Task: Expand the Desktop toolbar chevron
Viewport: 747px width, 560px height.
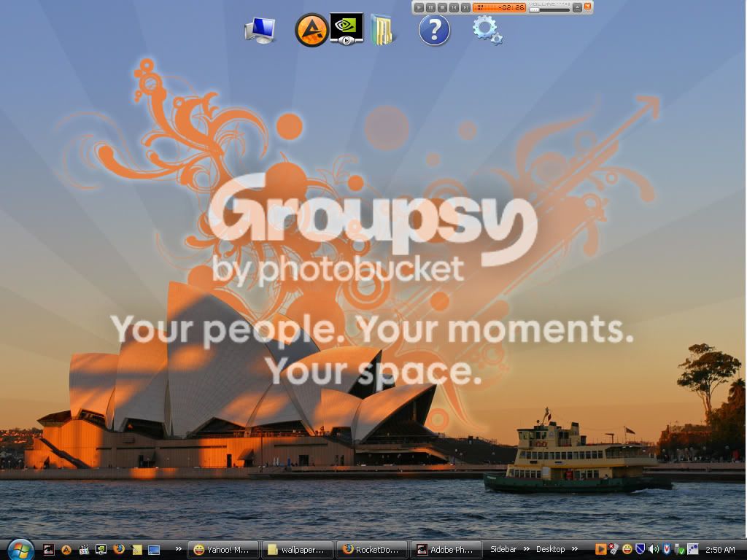Action: point(575,549)
